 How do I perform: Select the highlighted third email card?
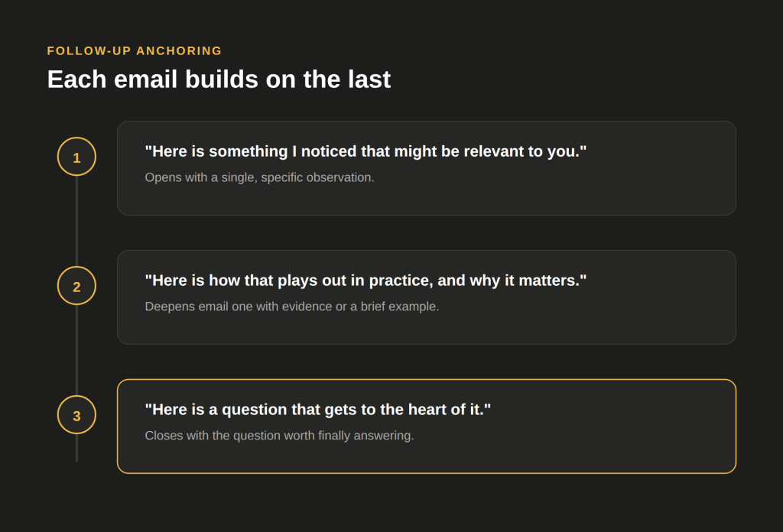(427, 427)
